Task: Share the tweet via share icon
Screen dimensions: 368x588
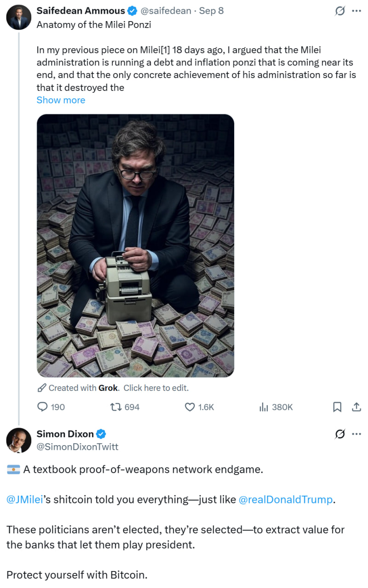Action: pos(356,407)
